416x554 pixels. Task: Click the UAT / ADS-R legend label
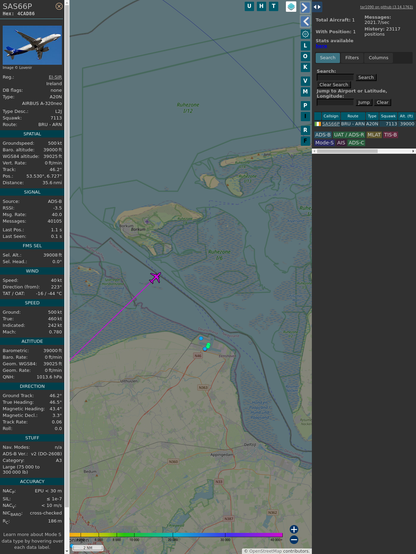[x=349, y=135]
